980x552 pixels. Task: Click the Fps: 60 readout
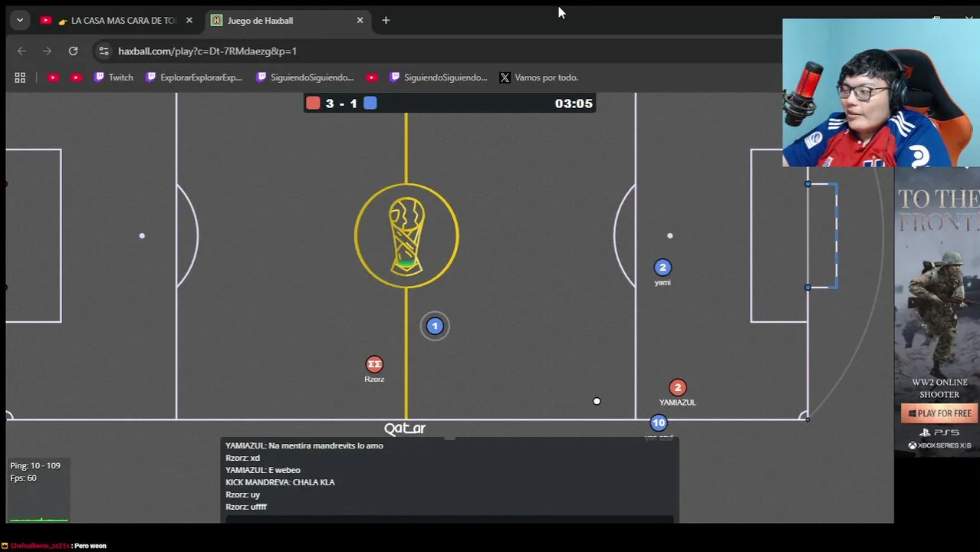23,478
